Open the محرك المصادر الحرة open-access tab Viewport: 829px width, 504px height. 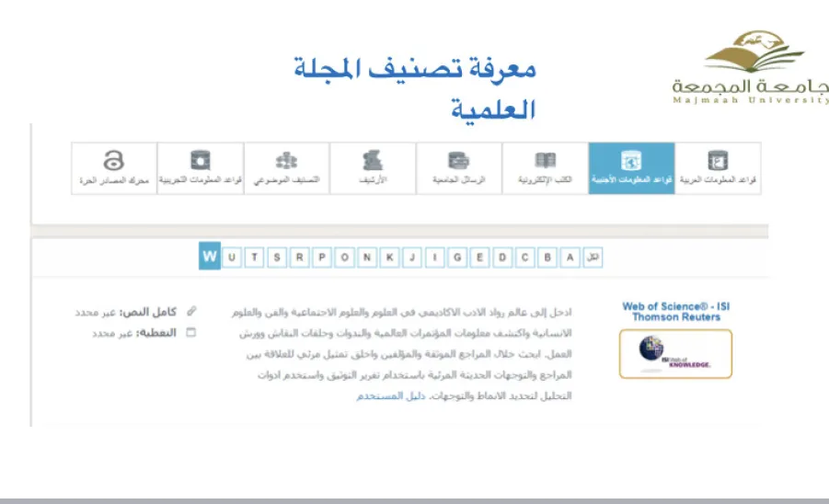[114, 168]
